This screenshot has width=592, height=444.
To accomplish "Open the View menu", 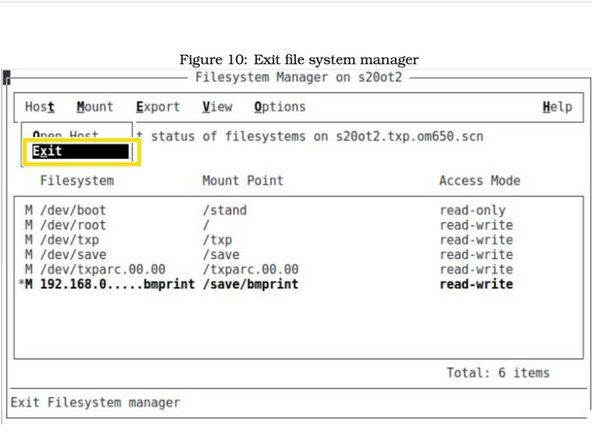I will [217, 107].
